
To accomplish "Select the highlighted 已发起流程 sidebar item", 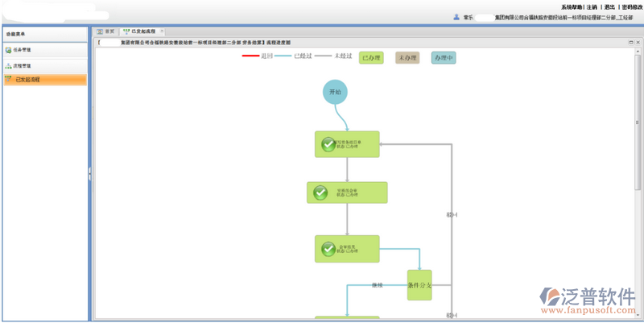I will [x=27, y=80].
